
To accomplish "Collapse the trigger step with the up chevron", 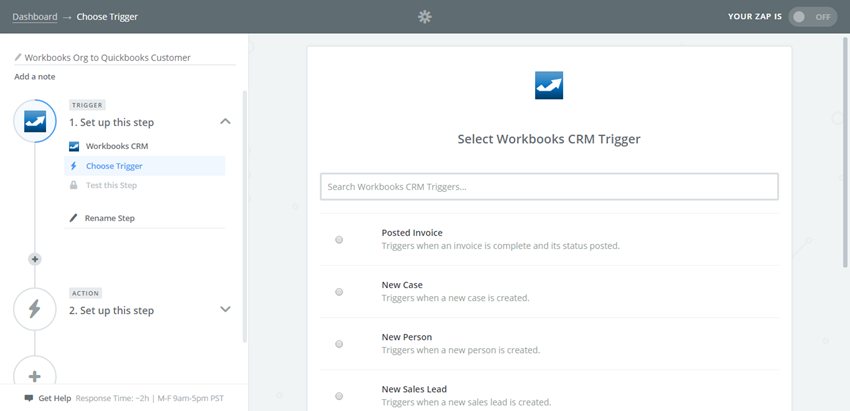I will 226,121.
